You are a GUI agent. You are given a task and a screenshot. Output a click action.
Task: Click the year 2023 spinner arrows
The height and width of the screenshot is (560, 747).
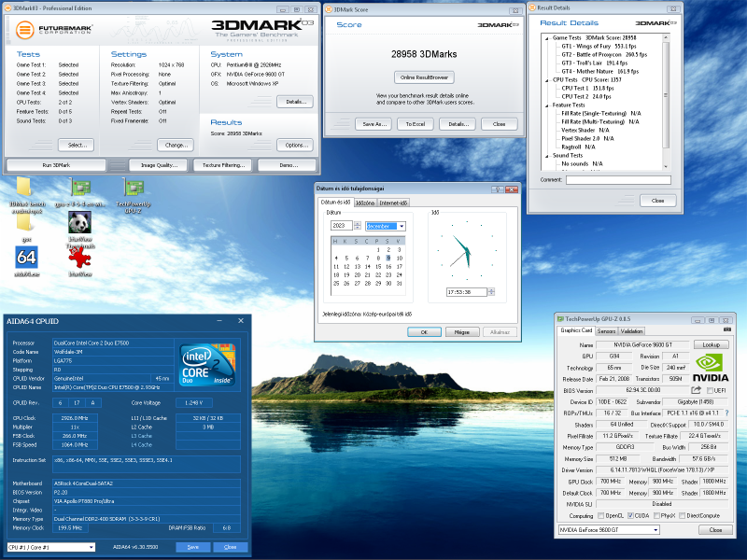tap(358, 226)
